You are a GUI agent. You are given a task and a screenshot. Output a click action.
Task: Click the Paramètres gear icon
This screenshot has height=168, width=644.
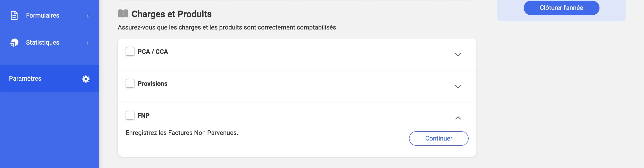tap(86, 79)
